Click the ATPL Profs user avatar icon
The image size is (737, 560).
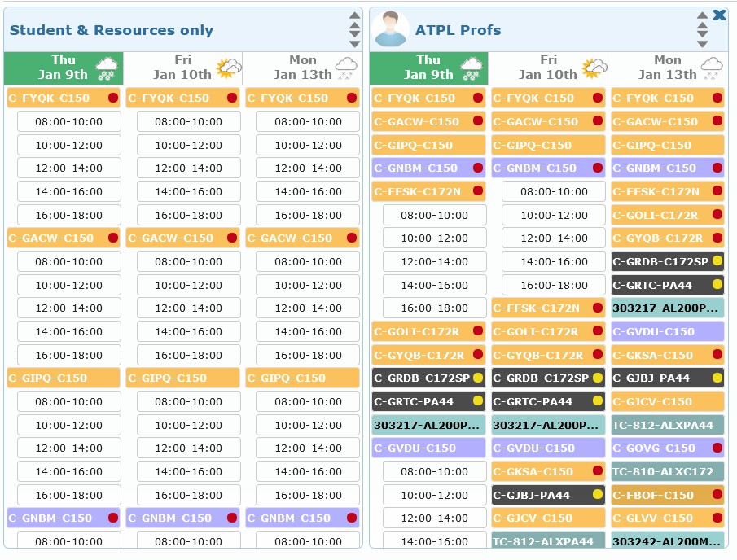click(391, 30)
